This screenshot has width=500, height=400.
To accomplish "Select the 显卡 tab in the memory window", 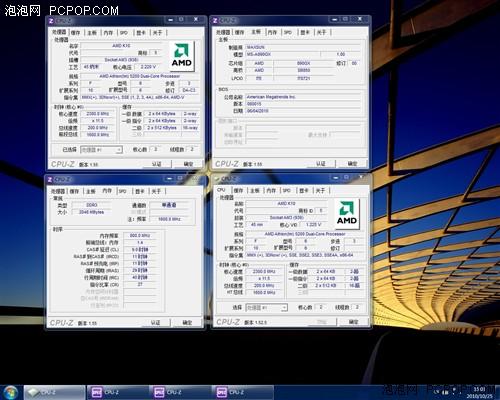I will [x=140, y=191].
